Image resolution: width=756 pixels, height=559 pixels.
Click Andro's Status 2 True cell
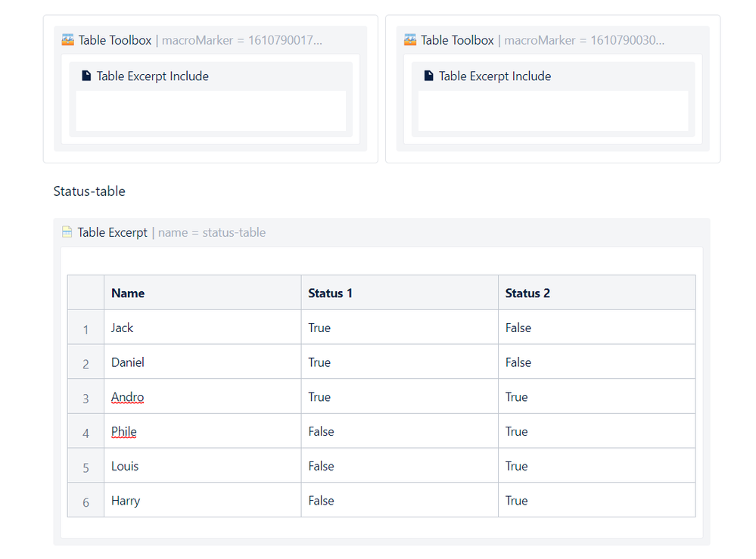pyautogui.click(x=597, y=396)
